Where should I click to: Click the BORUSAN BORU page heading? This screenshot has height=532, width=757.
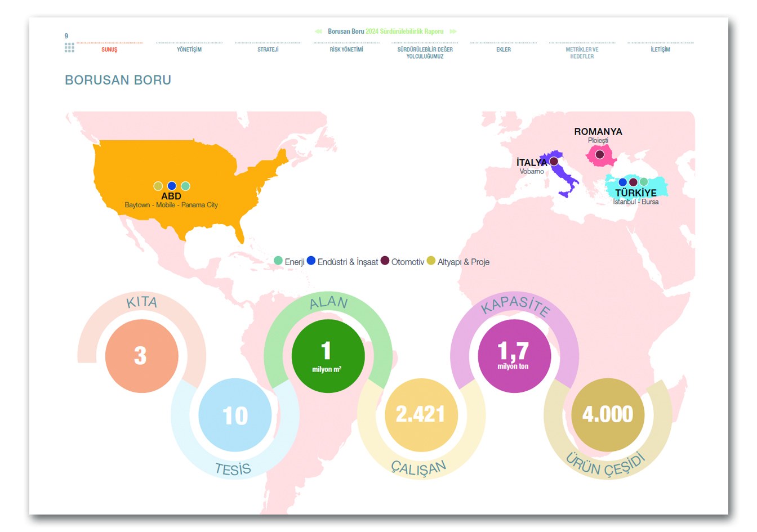[118, 80]
